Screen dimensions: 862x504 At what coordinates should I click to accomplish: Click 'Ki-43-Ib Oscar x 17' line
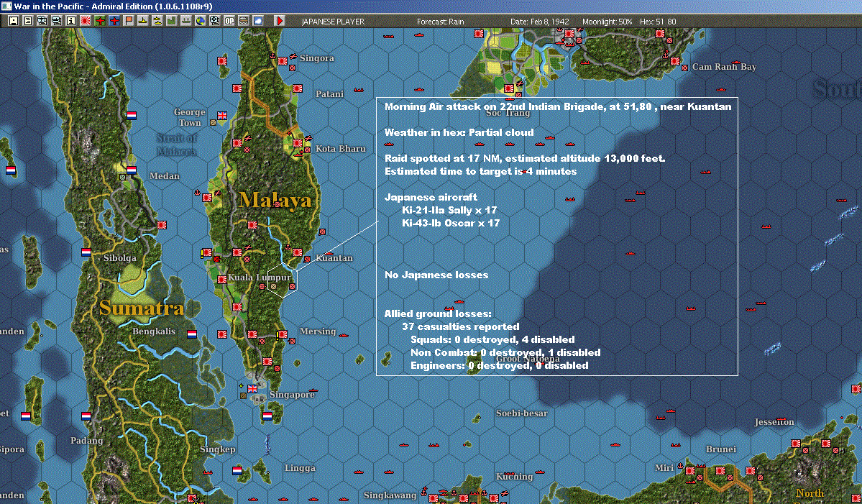pyautogui.click(x=451, y=223)
